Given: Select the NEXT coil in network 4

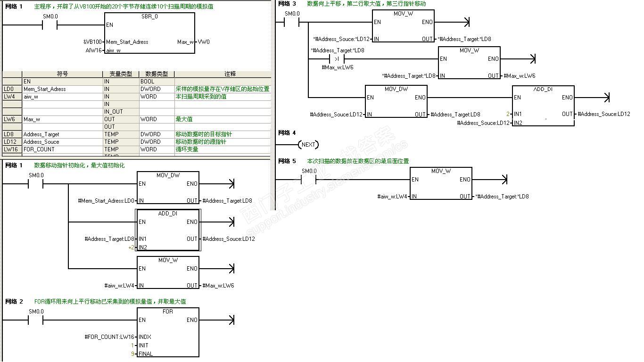Looking at the screenshot, I should click(x=308, y=144).
